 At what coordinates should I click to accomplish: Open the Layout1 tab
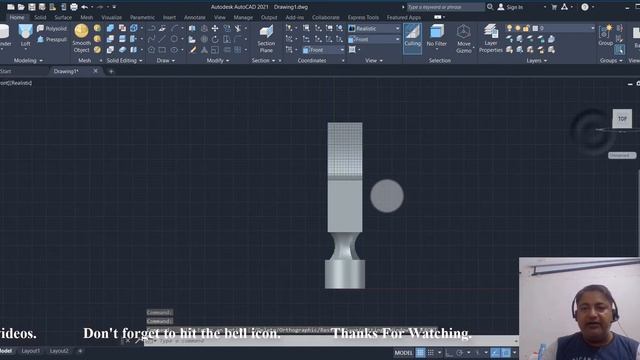31,351
